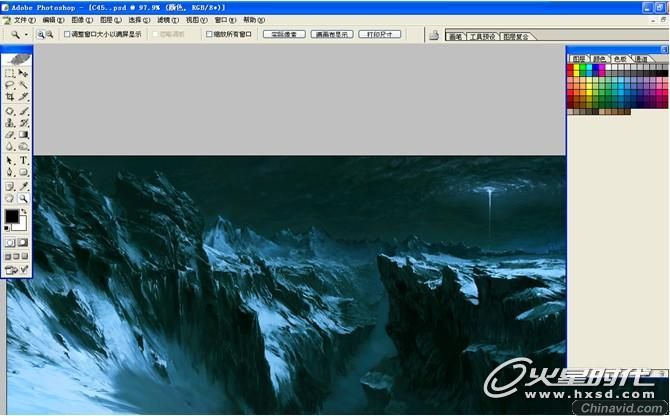
Task: Open the 图像 (Image) menu
Action: [x=82, y=20]
